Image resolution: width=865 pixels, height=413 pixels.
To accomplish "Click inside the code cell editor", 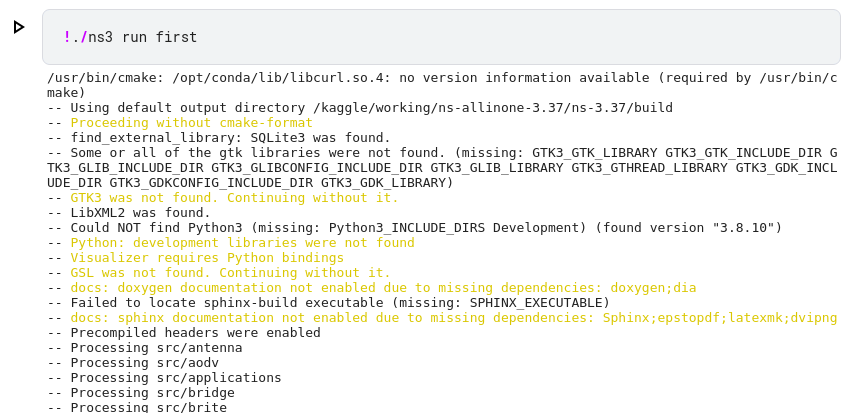I will [441, 37].
